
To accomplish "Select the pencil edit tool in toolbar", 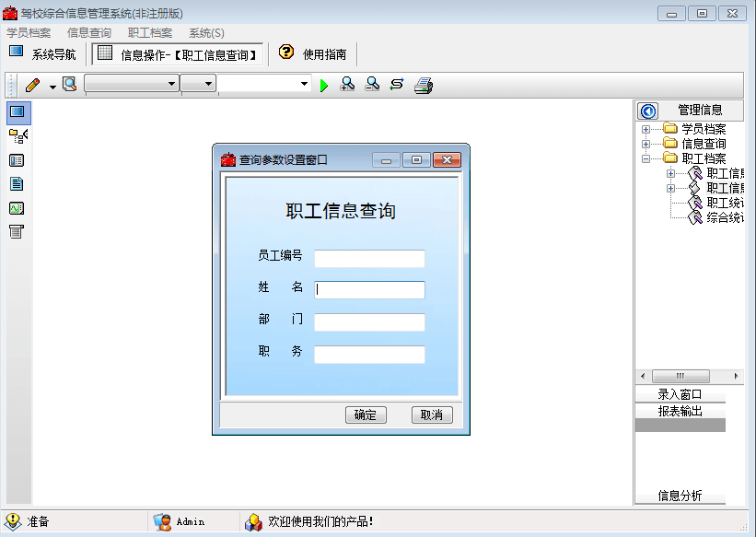I will pyautogui.click(x=33, y=84).
